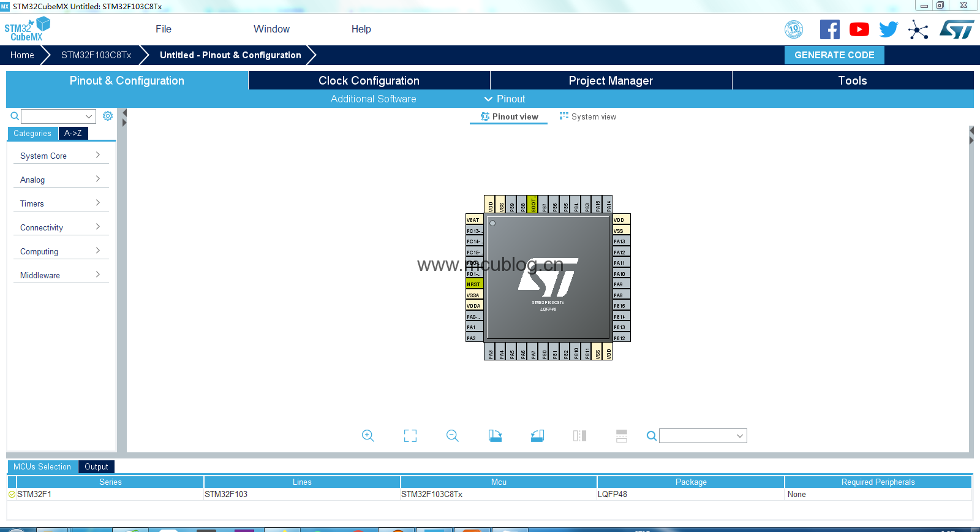
Task: Select the MCUs Selection tab
Action: click(x=42, y=466)
